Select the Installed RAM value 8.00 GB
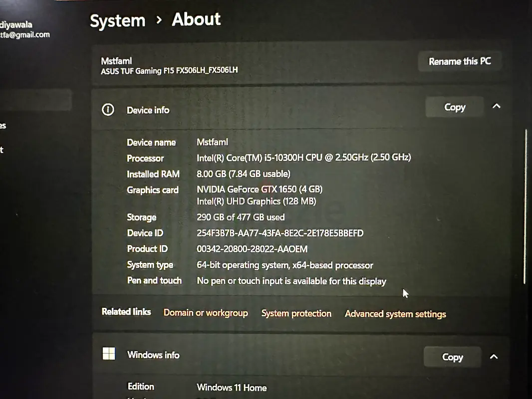 click(x=243, y=174)
